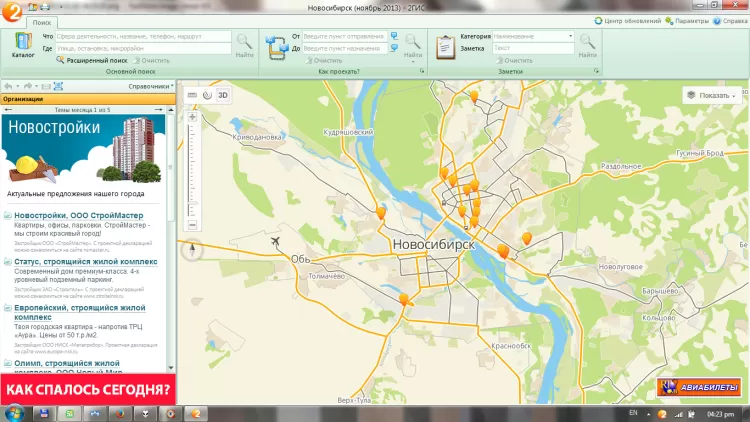The image size is (750, 422).
Task: Focus the Заметка text field
Action: point(533,48)
